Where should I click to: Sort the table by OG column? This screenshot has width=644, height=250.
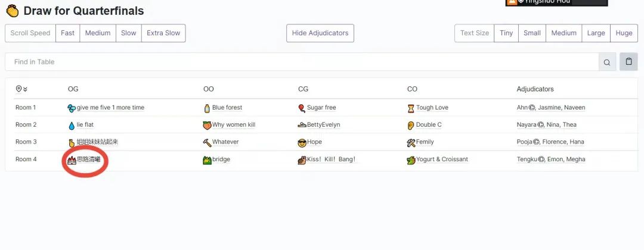73,89
